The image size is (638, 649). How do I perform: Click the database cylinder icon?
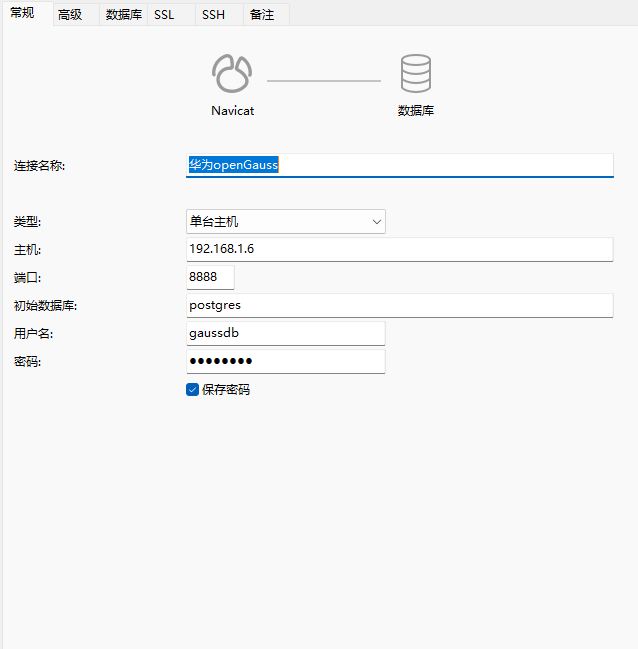(416, 74)
